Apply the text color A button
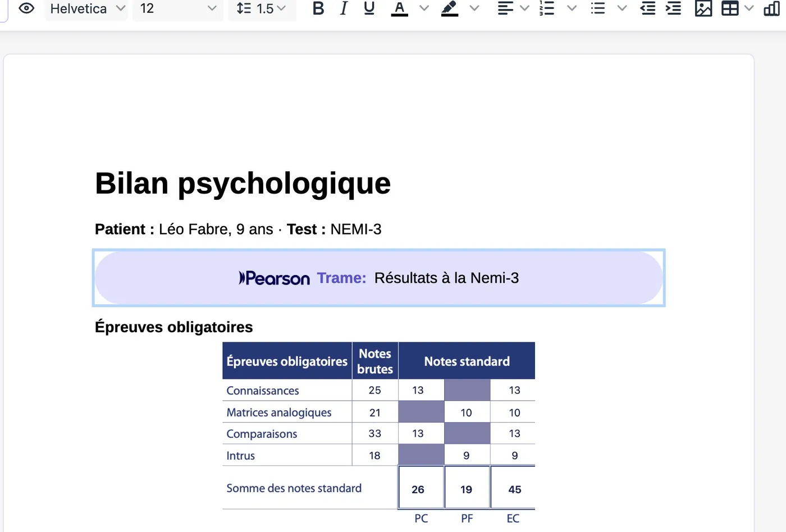 click(399, 9)
